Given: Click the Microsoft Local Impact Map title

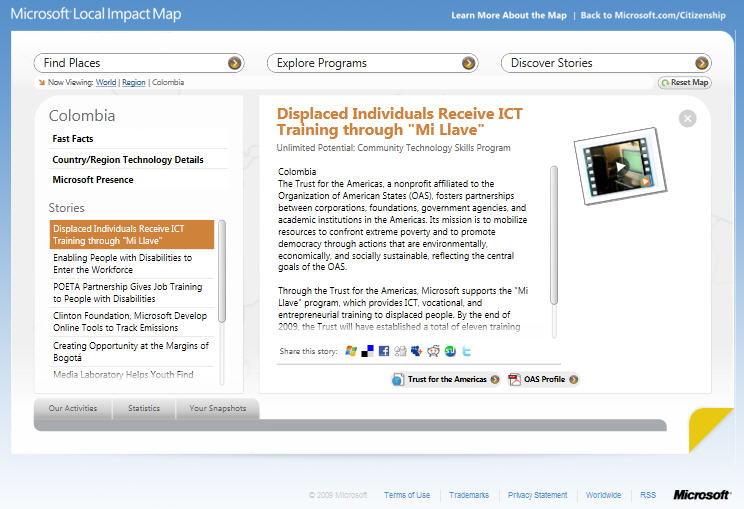Looking at the screenshot, I should 96,14.
